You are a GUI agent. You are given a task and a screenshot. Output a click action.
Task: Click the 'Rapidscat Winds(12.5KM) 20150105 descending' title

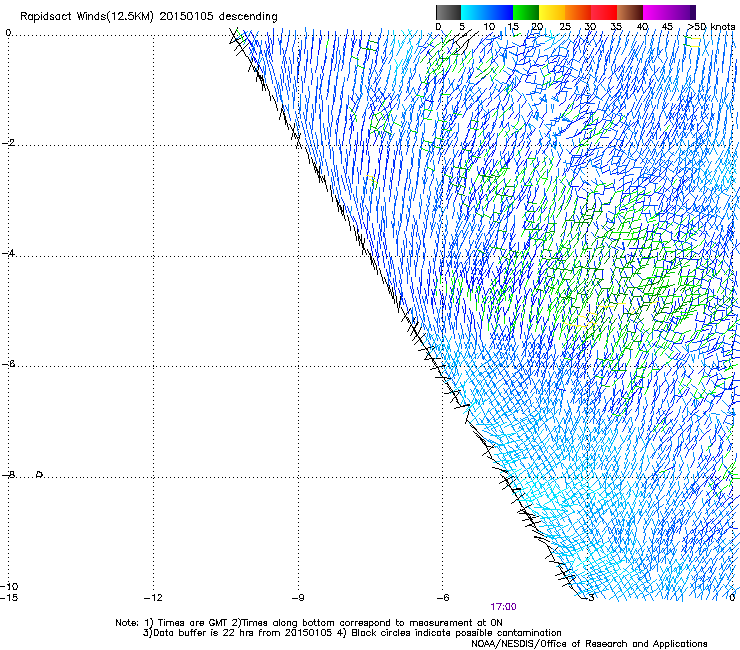coord(149,16)
